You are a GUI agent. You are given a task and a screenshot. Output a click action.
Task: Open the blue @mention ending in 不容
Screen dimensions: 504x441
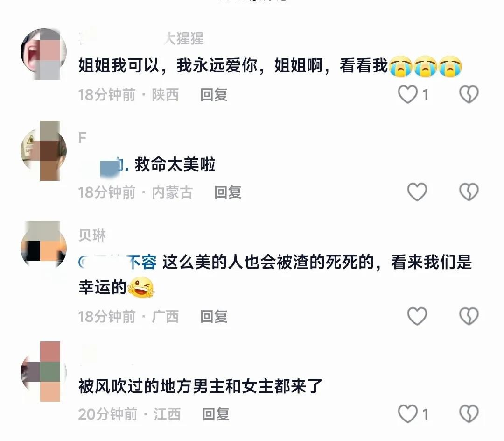[118, 262]
